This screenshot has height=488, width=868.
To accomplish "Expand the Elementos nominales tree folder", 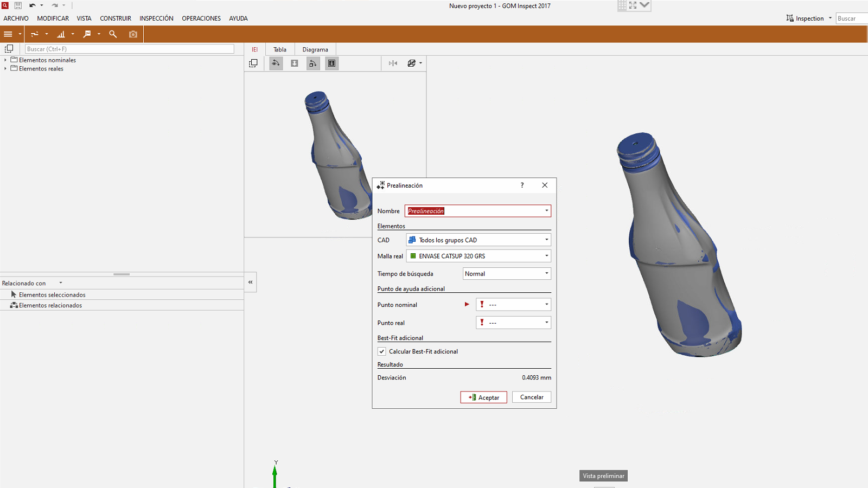I will tap(5, 60).
